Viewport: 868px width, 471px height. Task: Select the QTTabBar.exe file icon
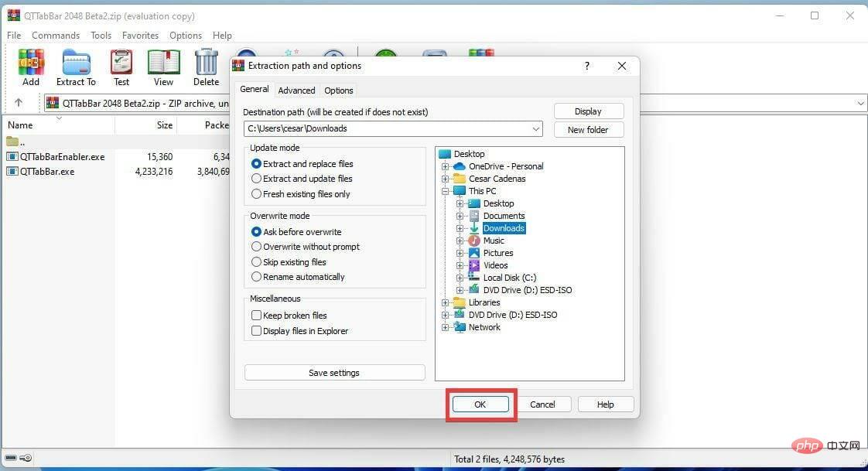click(12, 172)
